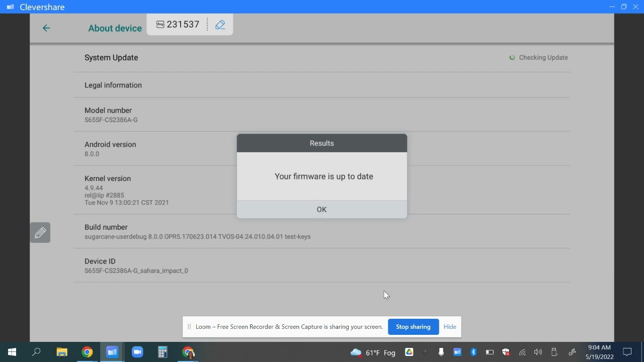The width and height of the screenshot is (644, 362).
Task: Click the Google Drive tray icon
Action: [x=409, y=352]
